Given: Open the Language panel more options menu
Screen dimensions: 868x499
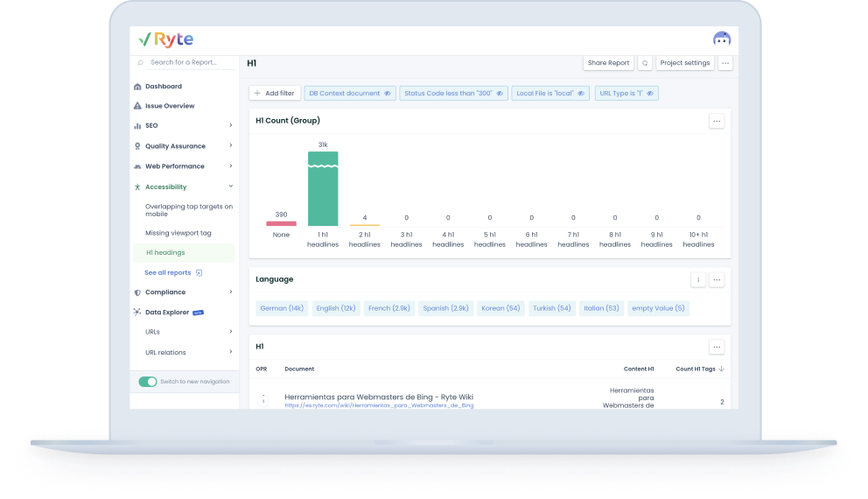Looking at the screenshot, I should click(x=716, y=280).
